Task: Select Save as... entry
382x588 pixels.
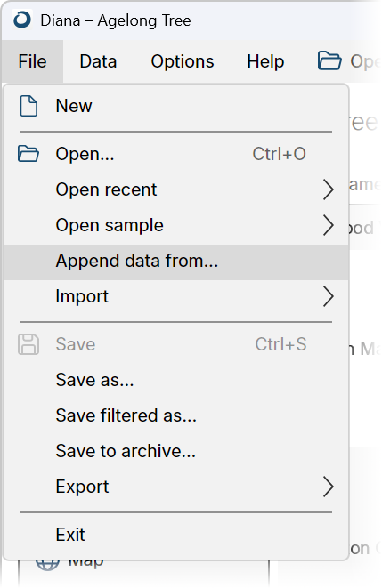Action: click(x=176, y=380)
